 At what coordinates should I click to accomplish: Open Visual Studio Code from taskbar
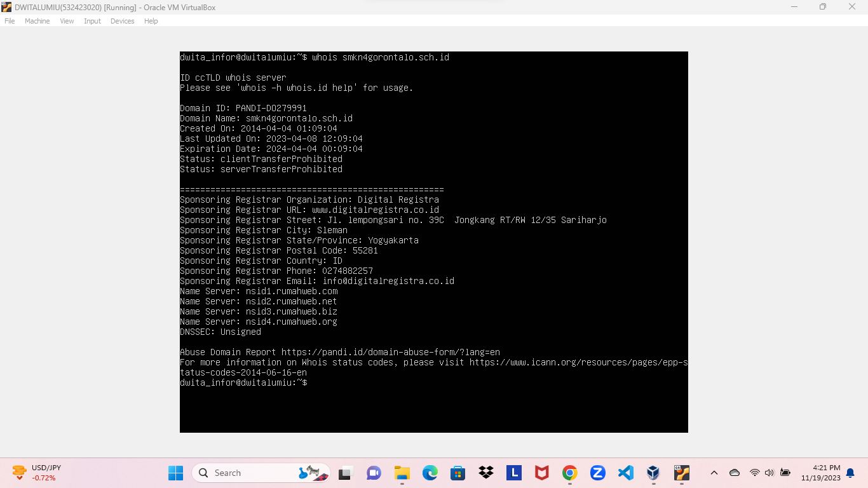tap(626, 473)
